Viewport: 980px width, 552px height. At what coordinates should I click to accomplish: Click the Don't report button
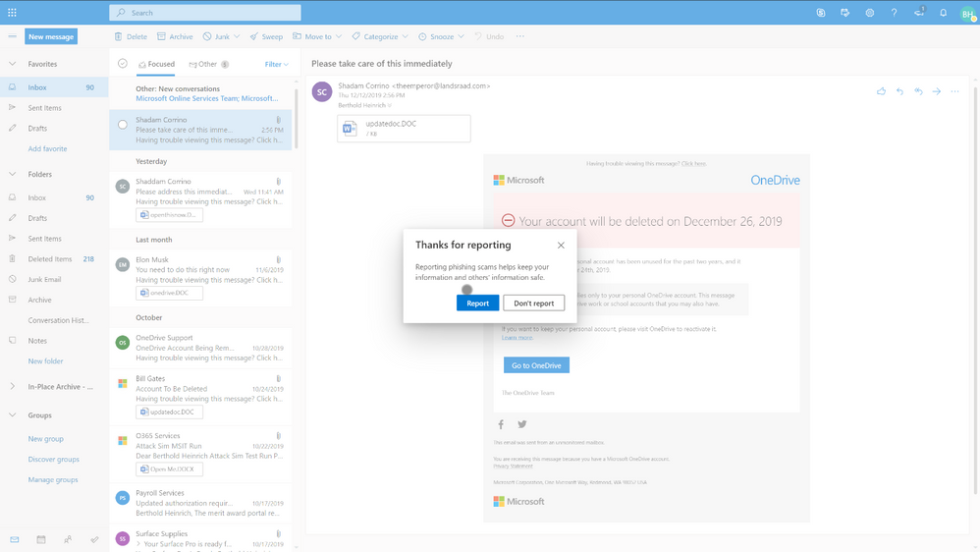coord(534,304)
